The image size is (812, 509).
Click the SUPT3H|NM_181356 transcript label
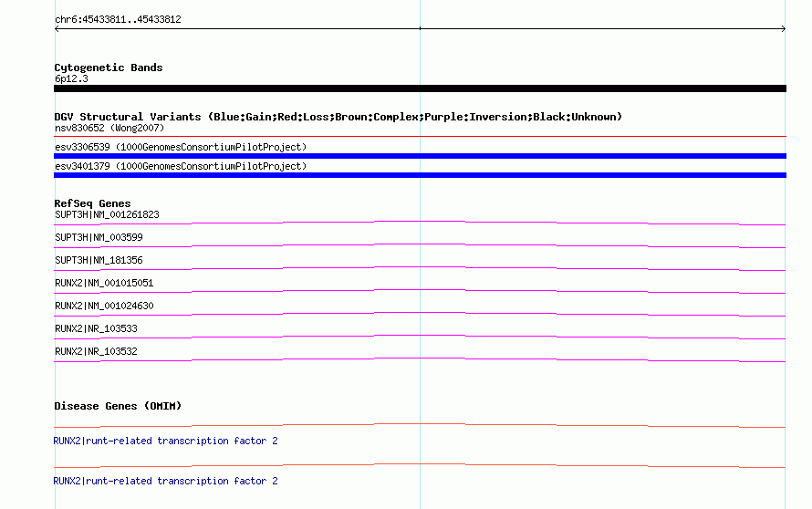[x=99, y=260]
